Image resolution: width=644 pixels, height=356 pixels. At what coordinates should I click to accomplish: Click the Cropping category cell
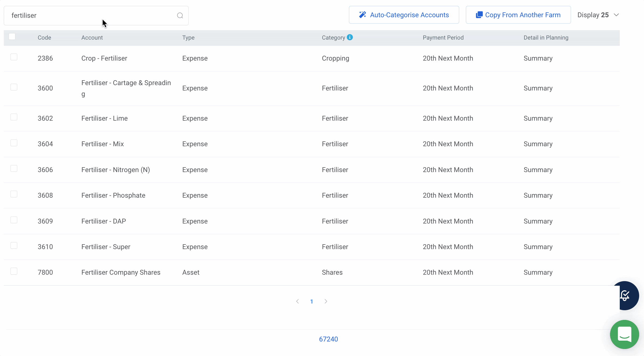tap(335, 58)
